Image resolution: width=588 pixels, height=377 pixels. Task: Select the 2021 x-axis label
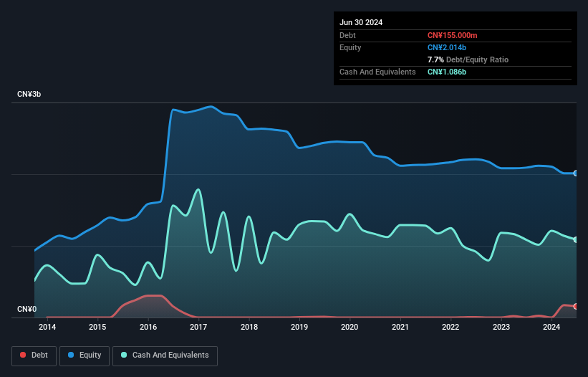[x=400, y=327]
